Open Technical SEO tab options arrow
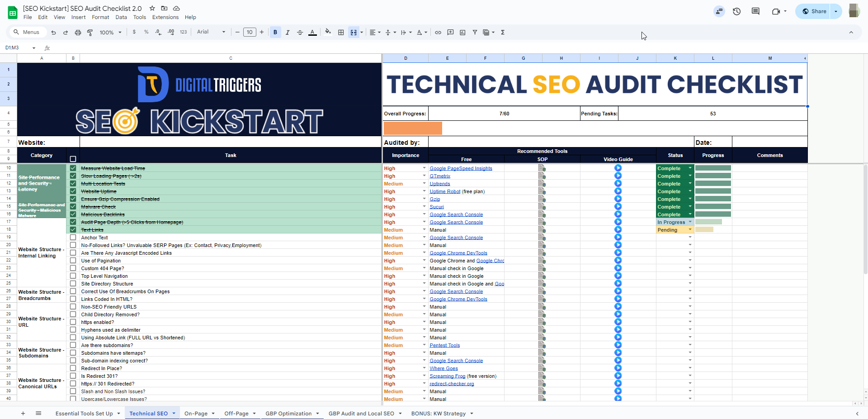Screen dimensions: 868x419 [174, 413]
